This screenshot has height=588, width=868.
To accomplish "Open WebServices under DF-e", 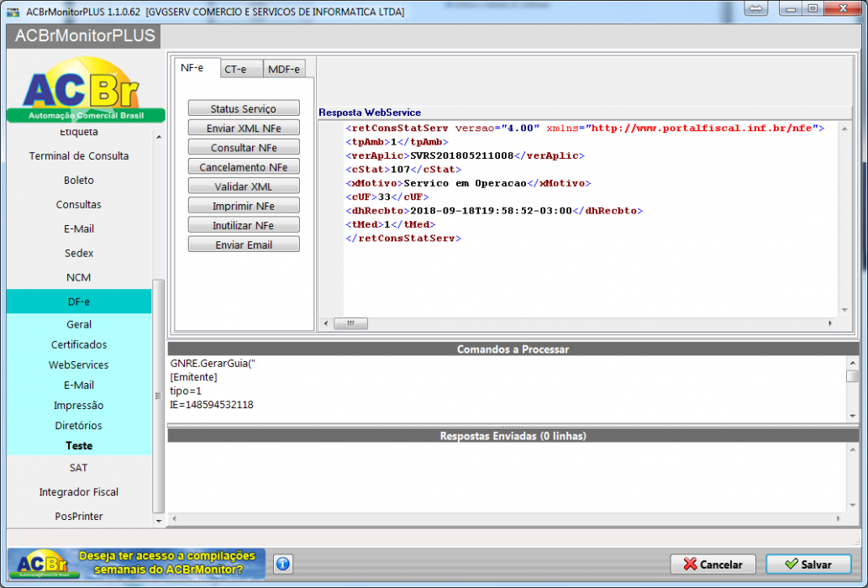I will coord(79,365).
